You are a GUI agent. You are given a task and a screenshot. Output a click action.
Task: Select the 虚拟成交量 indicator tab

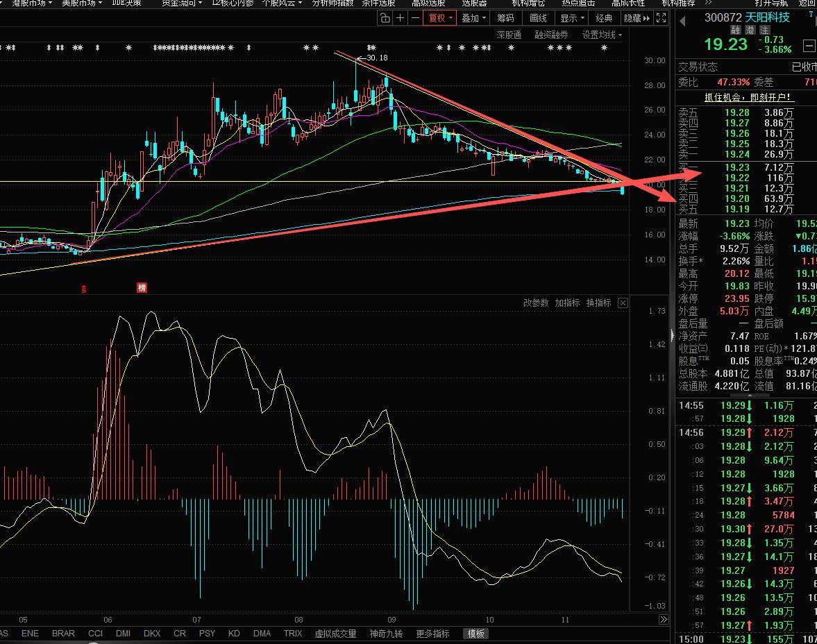(x=335, y=634)
